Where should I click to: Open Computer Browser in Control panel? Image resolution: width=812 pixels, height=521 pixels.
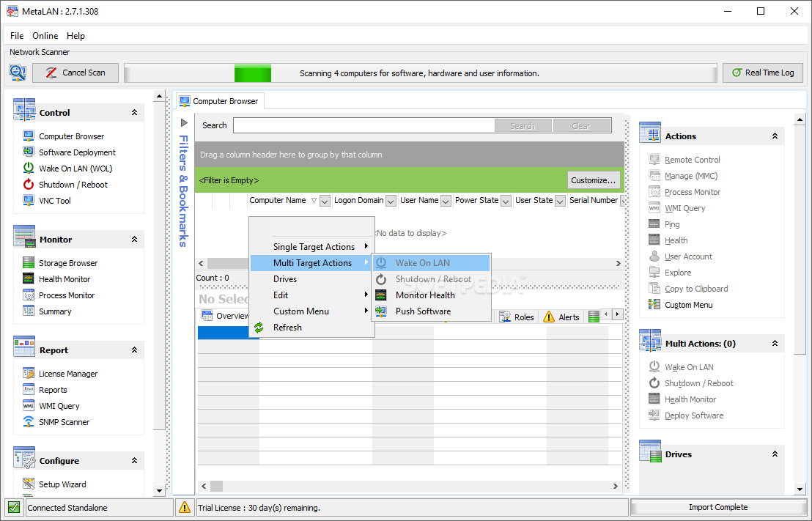(72, 136)
